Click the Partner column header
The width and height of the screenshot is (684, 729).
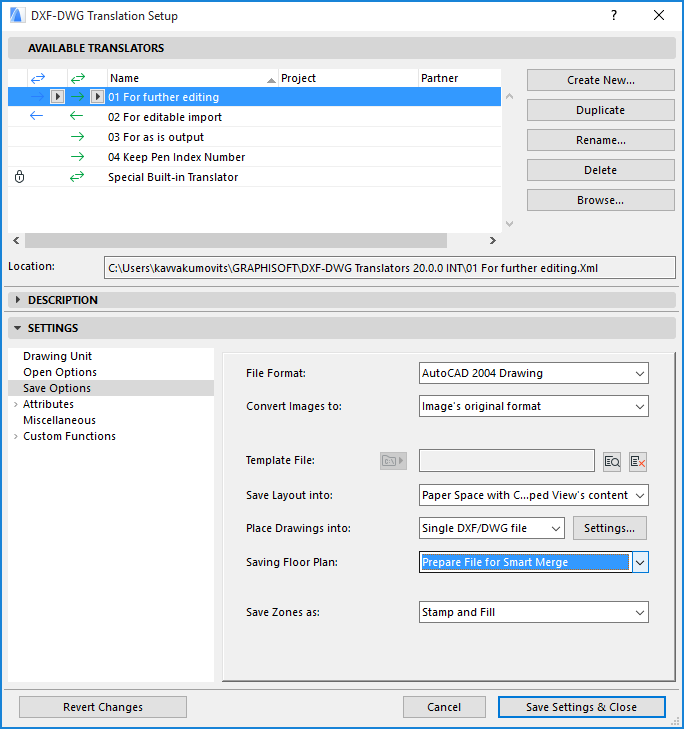click(459, 78)
